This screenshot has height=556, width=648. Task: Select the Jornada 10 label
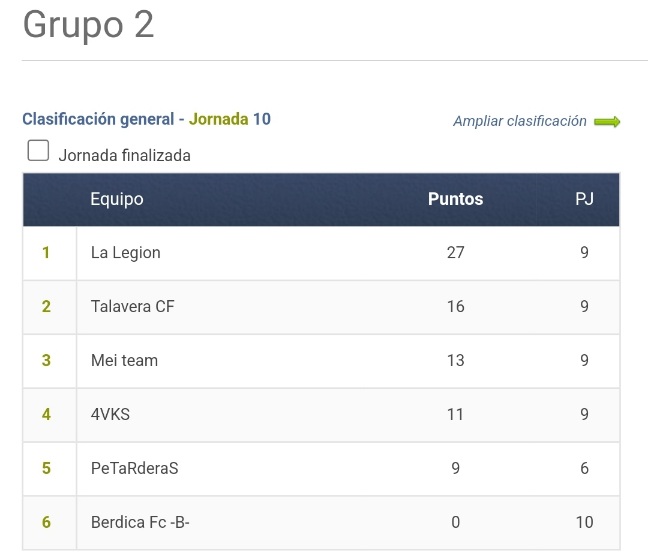coord(230,119)
